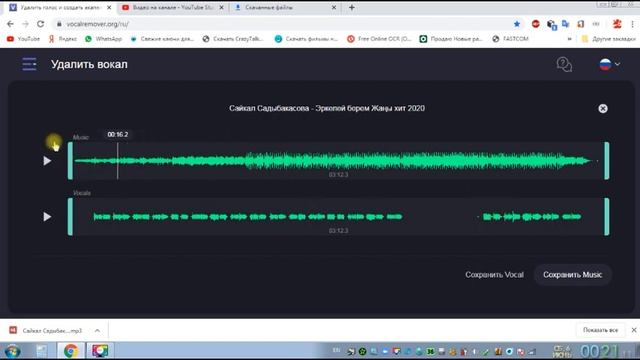Select the vocalremover browser tab
640x360 pixels.
click(x=60, y=7)
